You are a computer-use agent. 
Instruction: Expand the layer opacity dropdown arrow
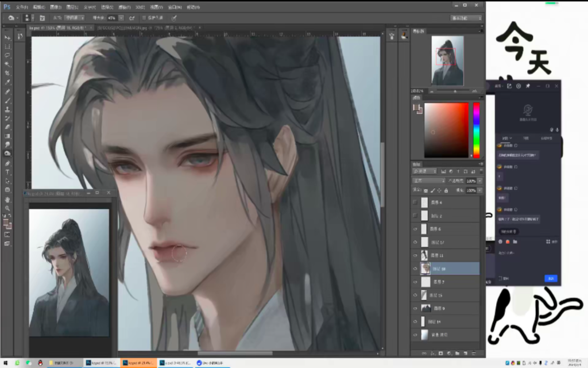[480, 181]
